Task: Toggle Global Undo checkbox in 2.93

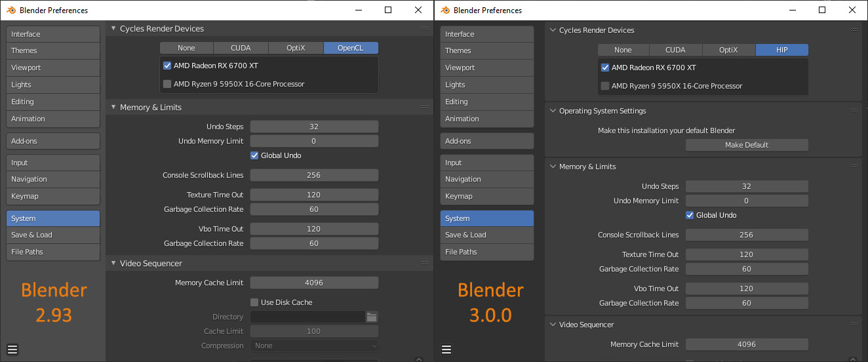Action: point(255,155)
